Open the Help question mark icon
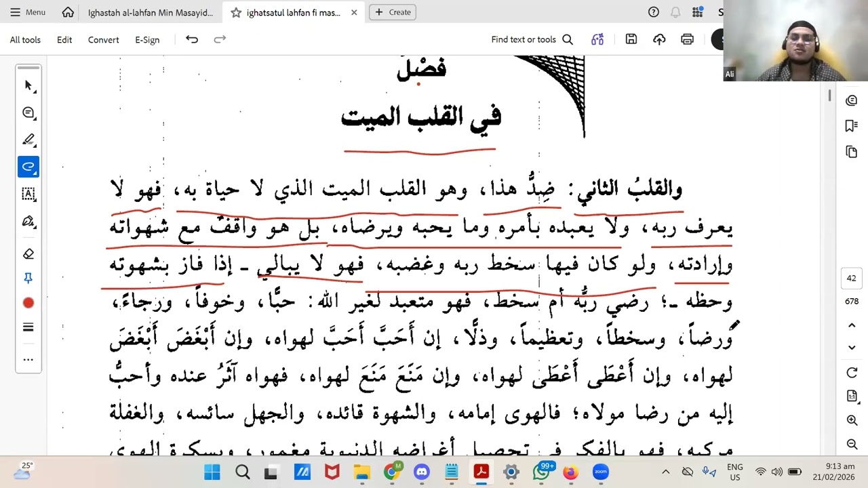 (x=654, y=12)
